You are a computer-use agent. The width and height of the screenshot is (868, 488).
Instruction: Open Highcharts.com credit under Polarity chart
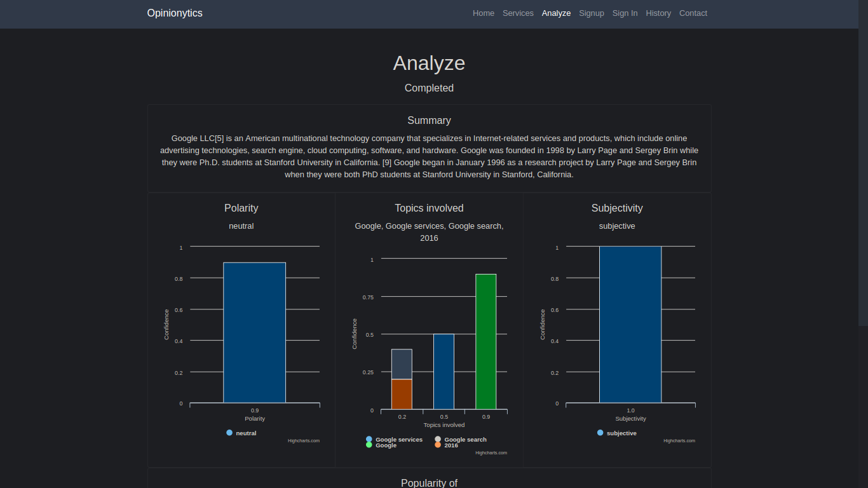tap(304, 440)
